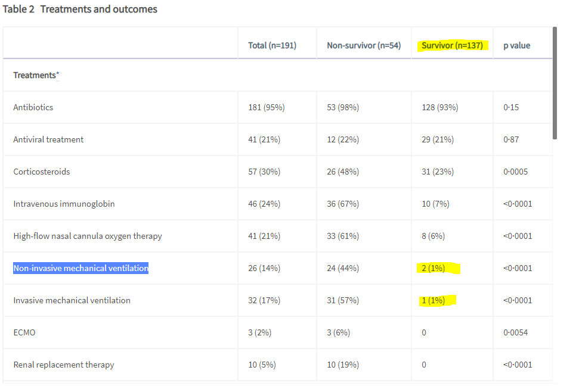
Task: Click the 0·0054 p value for ECMO
Action: [x=515, y=332]
